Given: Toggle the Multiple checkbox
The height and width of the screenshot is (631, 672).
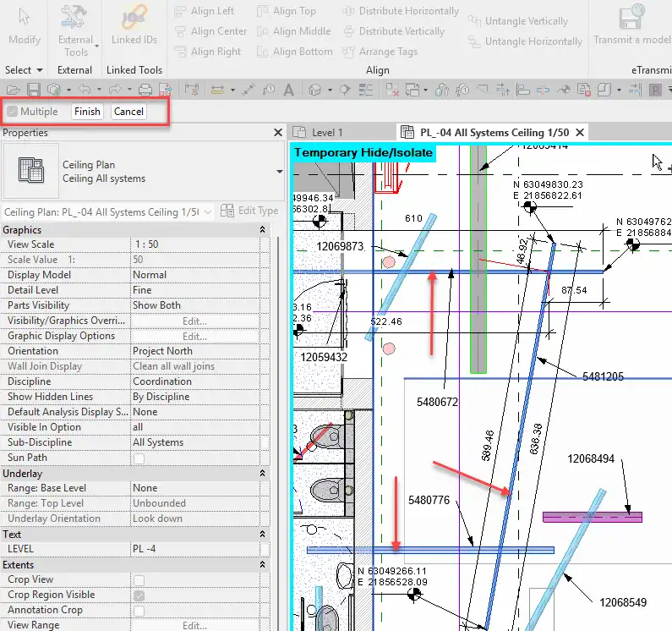Looking at the screenshot, I should [13, 112].
